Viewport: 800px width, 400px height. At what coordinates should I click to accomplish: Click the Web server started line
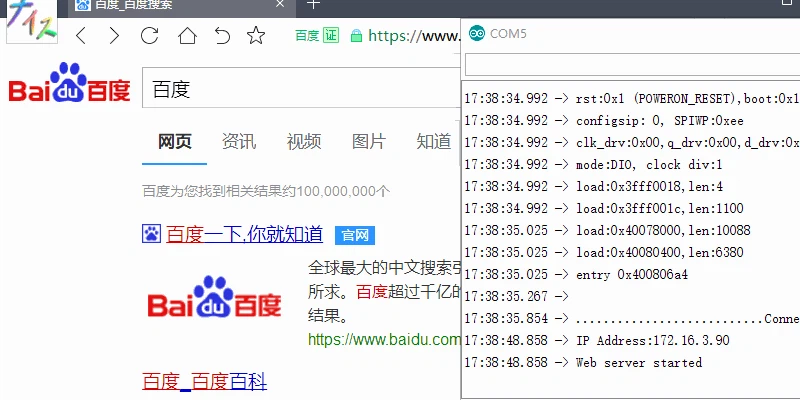coord(583,363)
